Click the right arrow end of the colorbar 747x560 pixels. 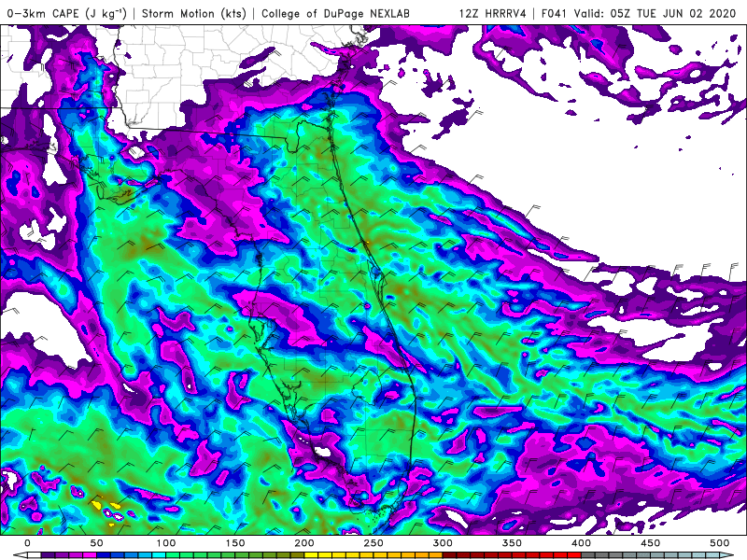click(x=726, y=555)
